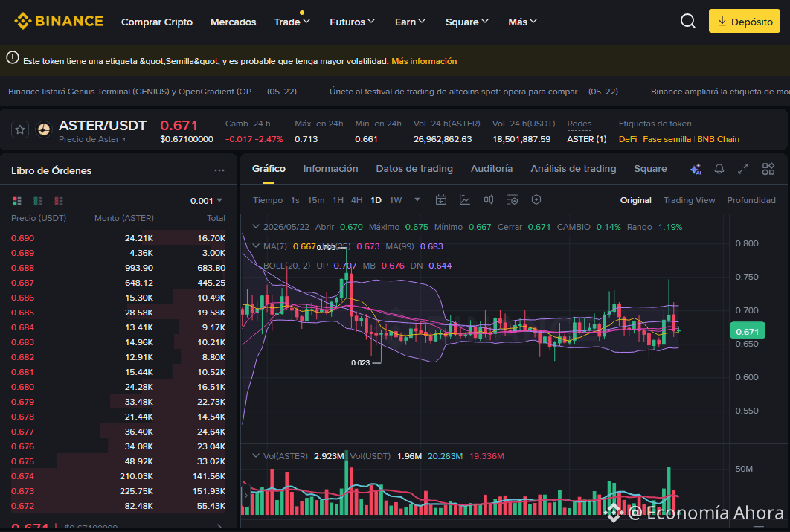The height and width of the screenshot is (532, 790).
Task: Open price alert bell icon
Action: pos(719,170)
